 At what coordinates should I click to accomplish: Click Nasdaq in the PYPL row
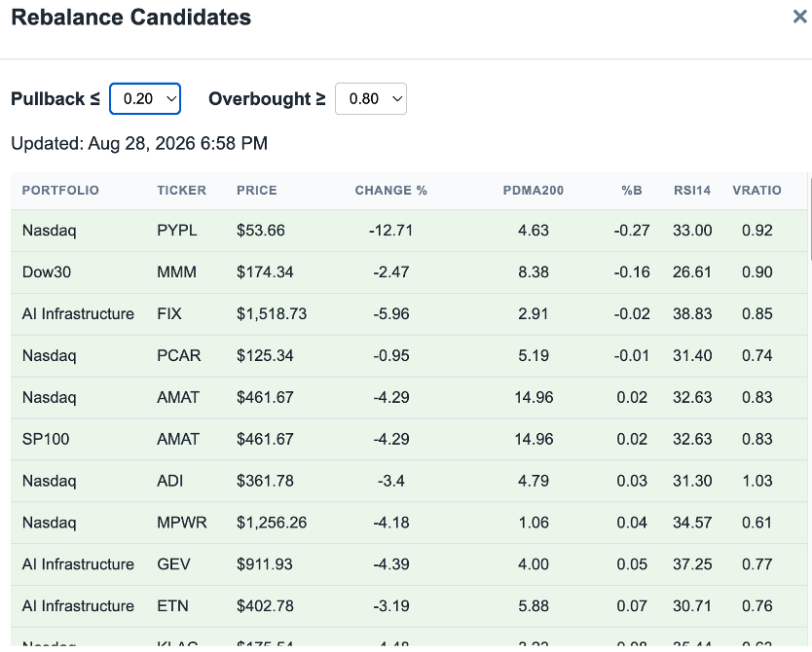50,231
